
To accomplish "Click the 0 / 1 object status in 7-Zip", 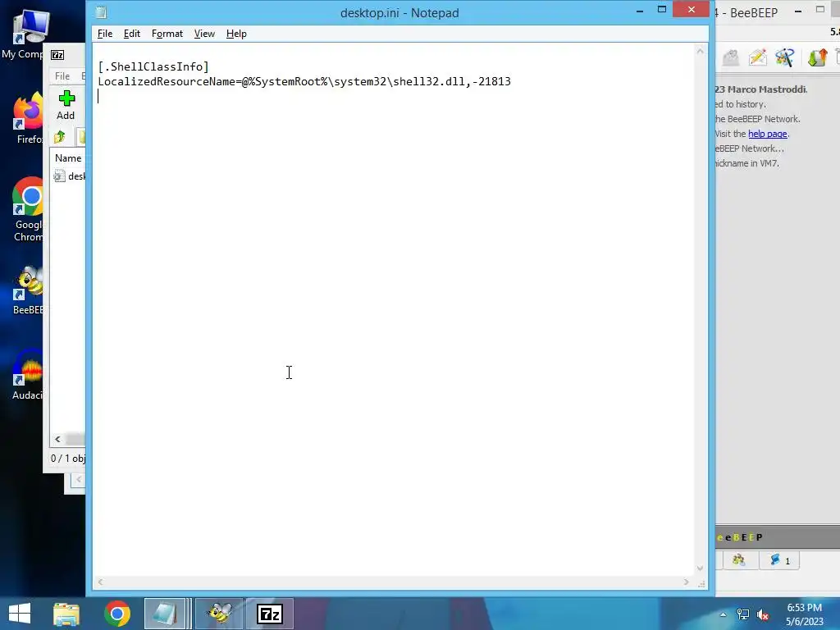I will (67, 459).
